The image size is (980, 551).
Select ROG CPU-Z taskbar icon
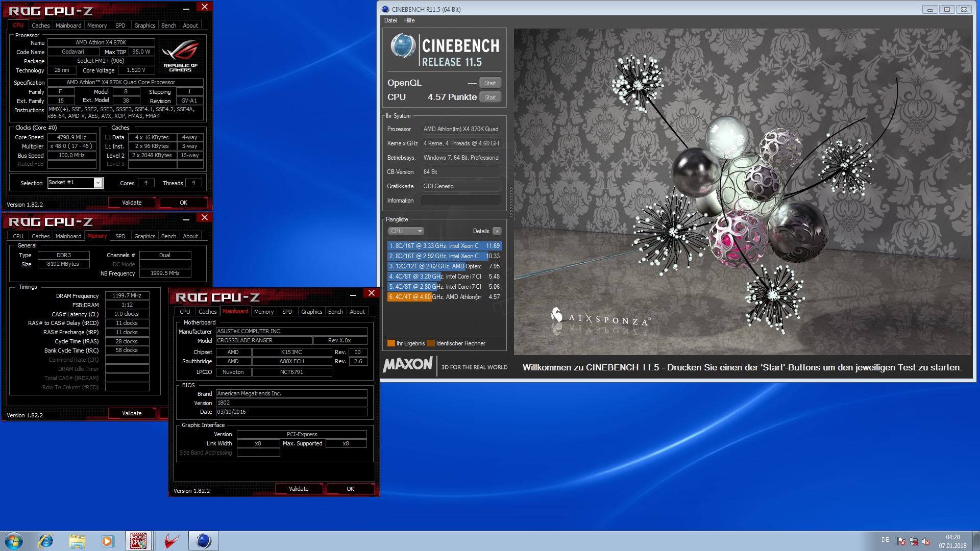tap(138, 541)
